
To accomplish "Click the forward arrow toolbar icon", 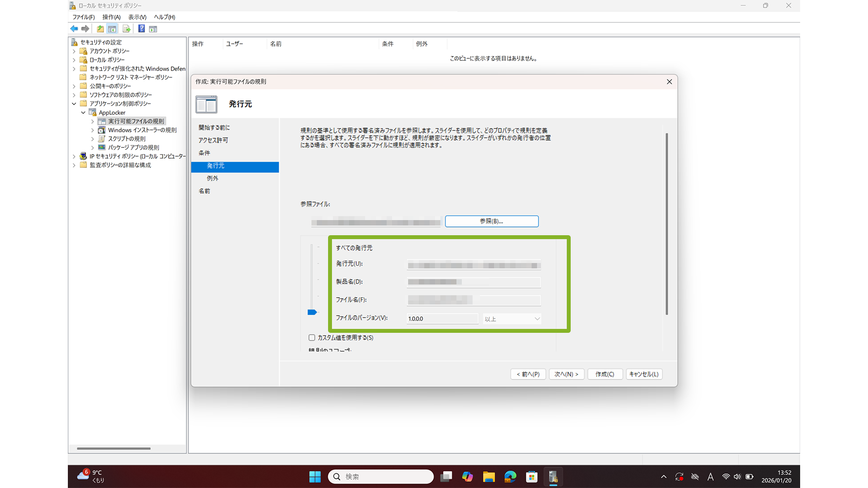I will [x=85, y=29].
